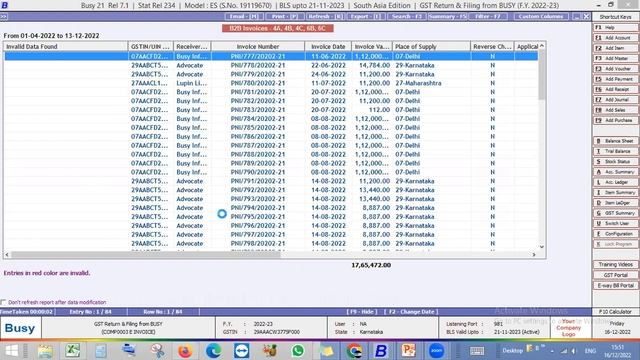Click Add Voucher shortcut button
Image resolution: width=640 pixels, height=360 pixels.
click(616, 69)
